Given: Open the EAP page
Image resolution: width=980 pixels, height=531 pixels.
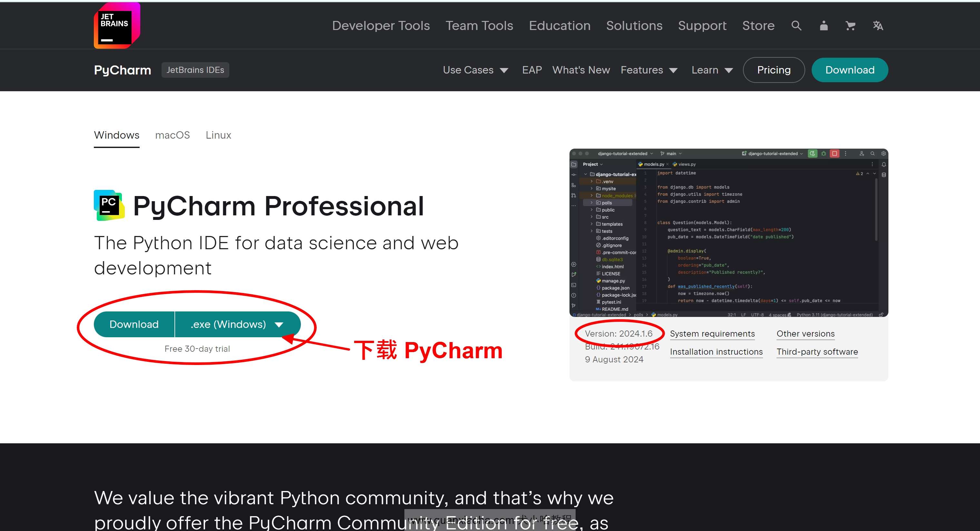Looking at the screenshot, I should click(x=532, y=70).
